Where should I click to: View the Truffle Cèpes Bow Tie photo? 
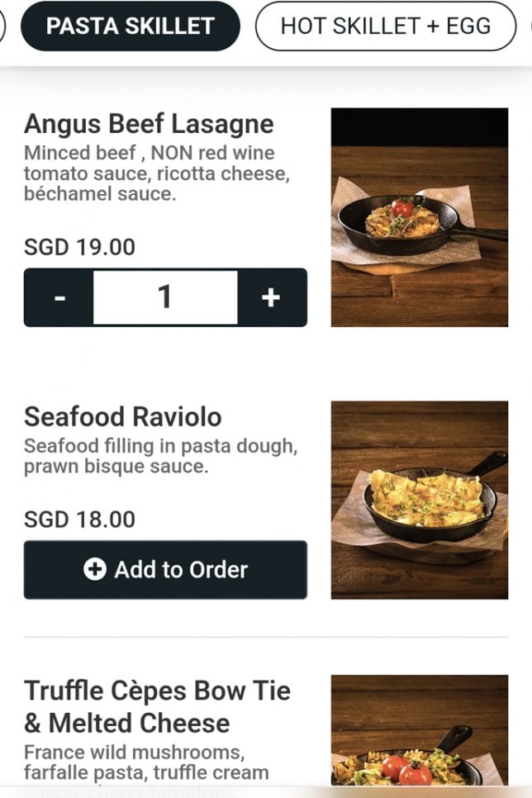pyautogui.click(x=419, y=731)
